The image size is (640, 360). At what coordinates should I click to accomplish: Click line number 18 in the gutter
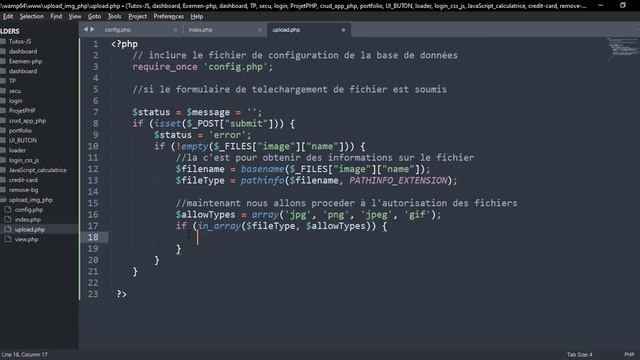[x=93, y=237]
